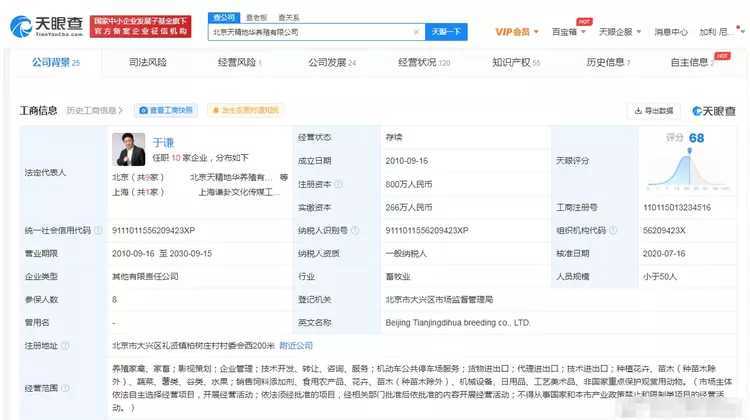Screen dimensions: 750x420
Task: Open 历史工商信息 link
Action: click(x=94, y=111)
